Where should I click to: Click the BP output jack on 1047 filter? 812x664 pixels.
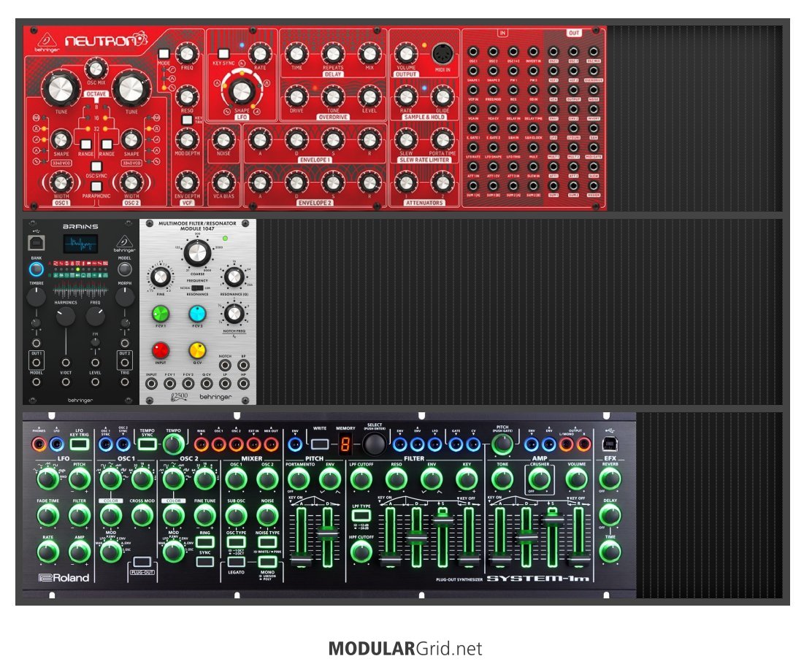click(x=243, y=365)
